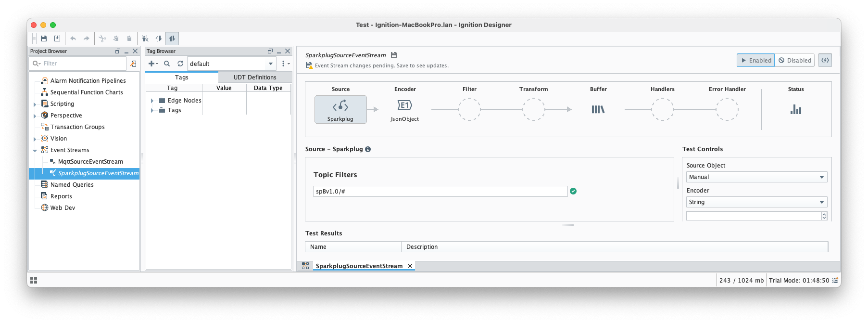The width and height of the screenshot is (868, 323).
Task: Click the orange arrow icon beside the Filter field
Action: [x=134, y=64]
